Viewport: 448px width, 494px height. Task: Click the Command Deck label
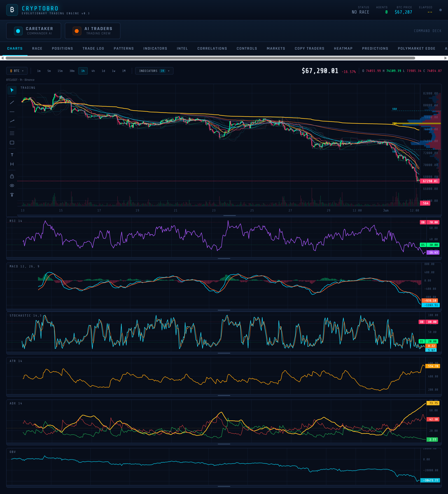coord(428,31)
